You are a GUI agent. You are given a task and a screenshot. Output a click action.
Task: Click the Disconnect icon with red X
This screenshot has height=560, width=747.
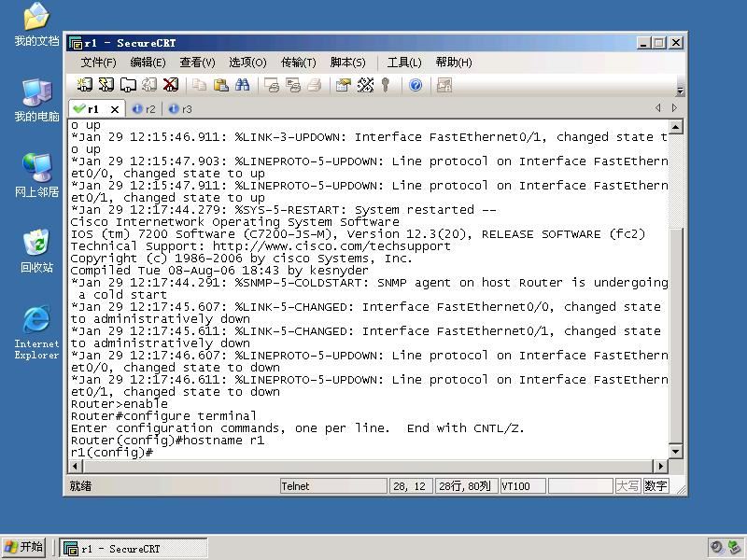point(171,85)
